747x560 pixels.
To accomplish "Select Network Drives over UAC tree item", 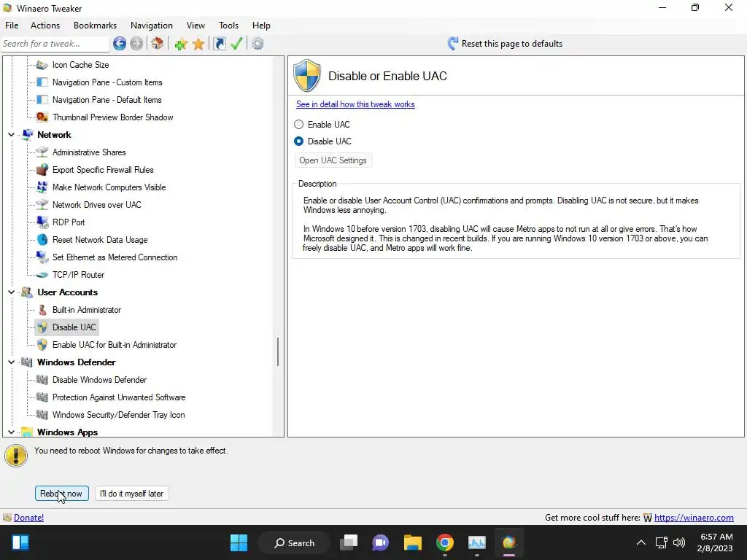I will pos(97,205).
